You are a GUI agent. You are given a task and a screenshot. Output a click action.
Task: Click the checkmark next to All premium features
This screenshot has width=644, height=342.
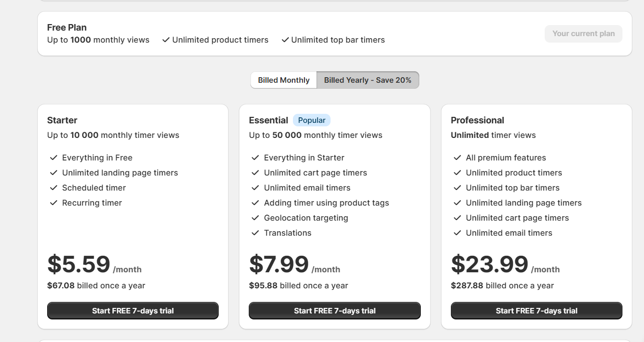point(457,158)
